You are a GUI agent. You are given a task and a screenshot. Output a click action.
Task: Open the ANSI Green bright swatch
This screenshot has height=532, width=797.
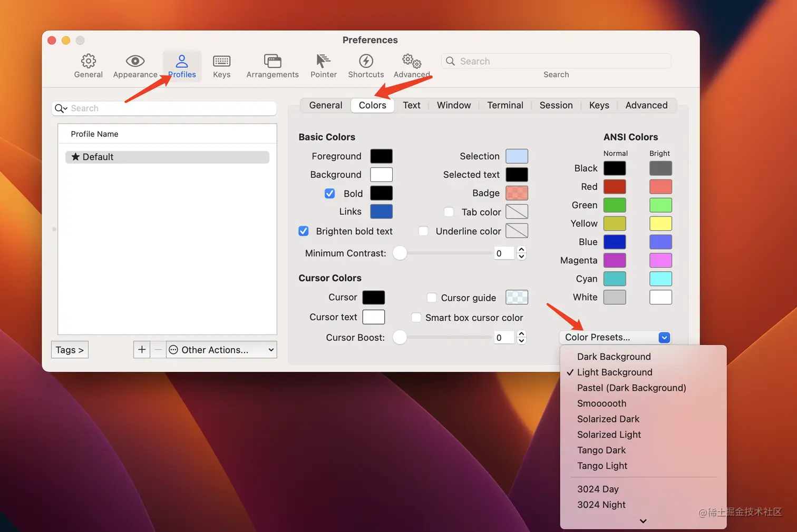tap(660, 205)
